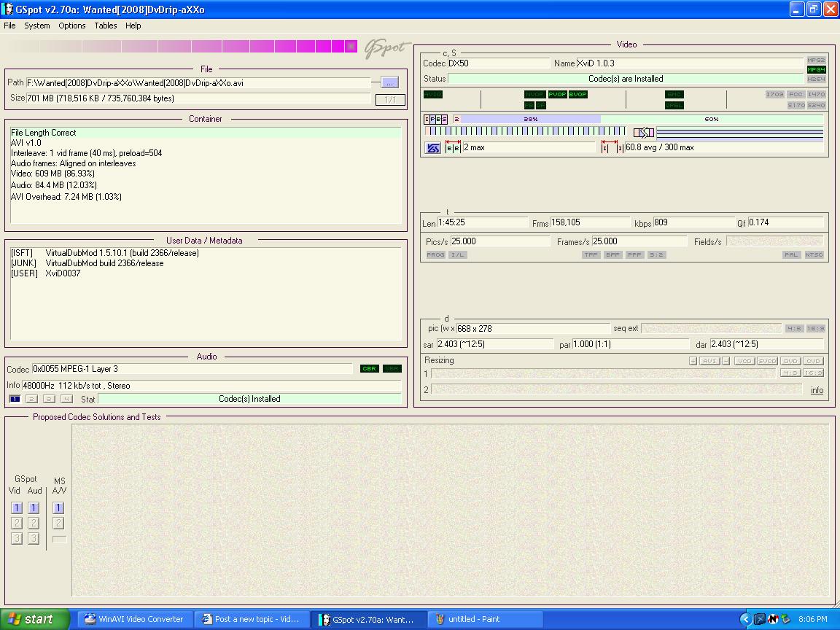Viewport: 840px width, 630px height.
Task: Click the I/P/B frame percentage bar
Action: pyautogui.click(x=637, y=119)
